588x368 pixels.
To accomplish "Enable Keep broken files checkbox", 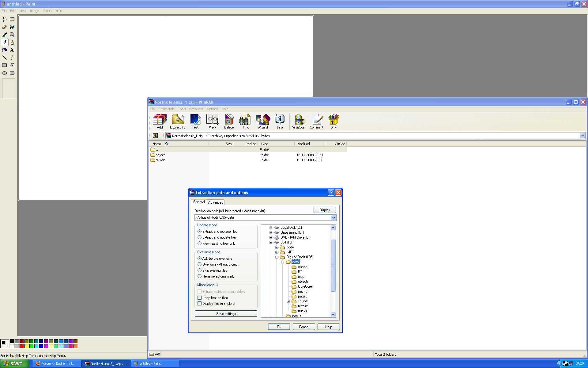I will pos(200,298).
